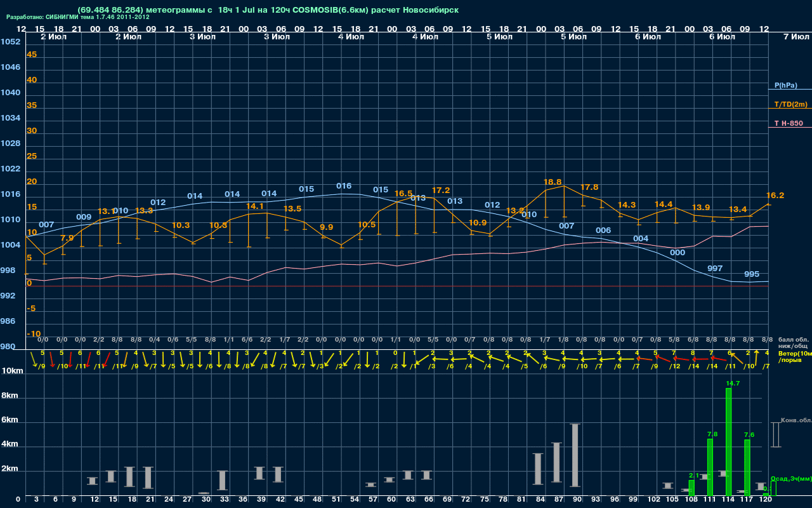812x508 pixels.
Task: Click the 016 pressure curve label
Action: pos(344,186)
